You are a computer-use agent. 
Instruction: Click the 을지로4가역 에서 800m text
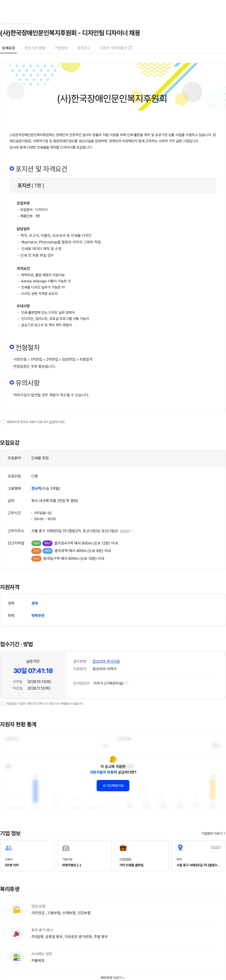[86, 543]
